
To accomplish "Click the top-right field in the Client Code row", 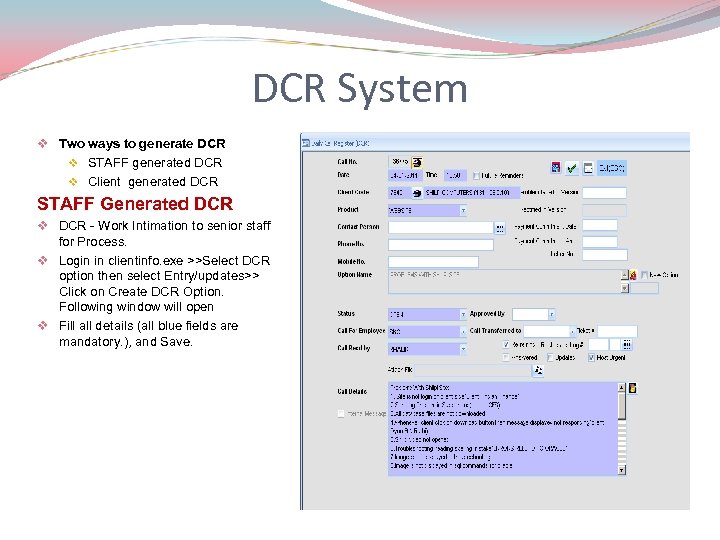I will click(604, 193).
